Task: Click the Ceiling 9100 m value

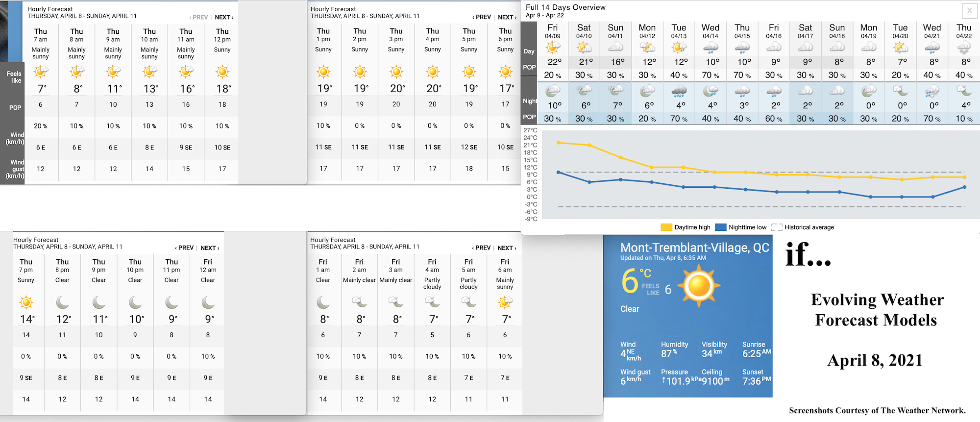Action: coord(716,381)
